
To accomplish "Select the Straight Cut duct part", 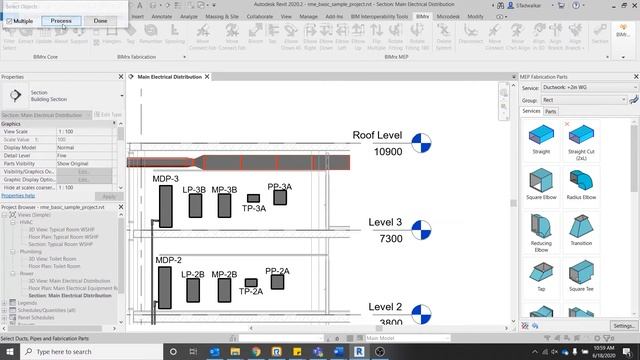I will coord(581,141).
